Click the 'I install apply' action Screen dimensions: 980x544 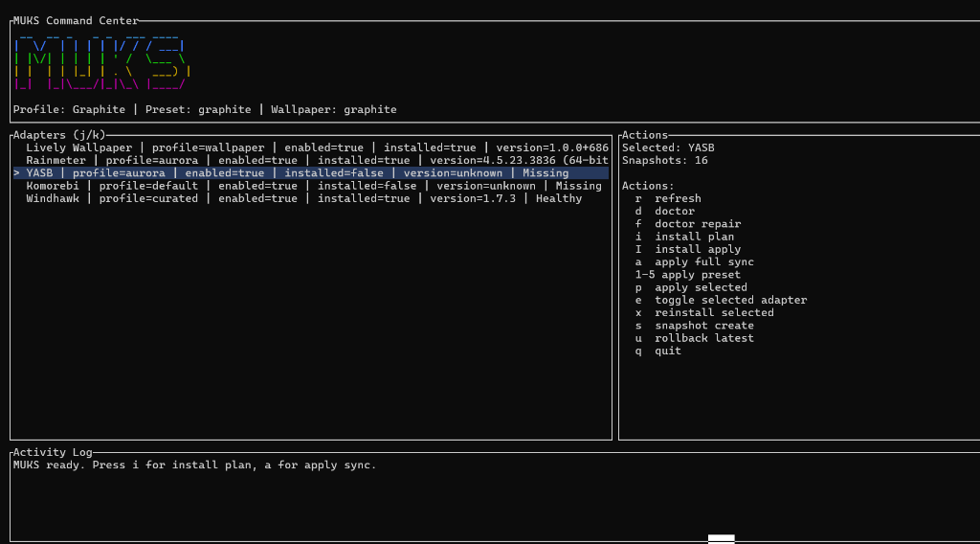coord(687,249)
